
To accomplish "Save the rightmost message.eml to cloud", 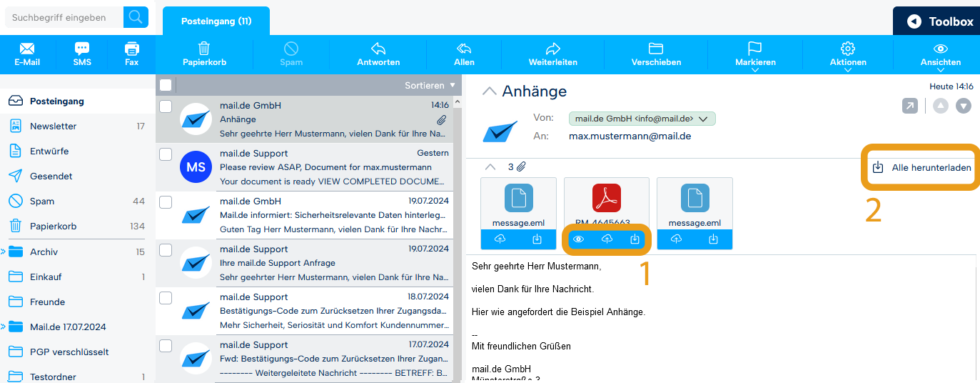I will click(676, 239).
